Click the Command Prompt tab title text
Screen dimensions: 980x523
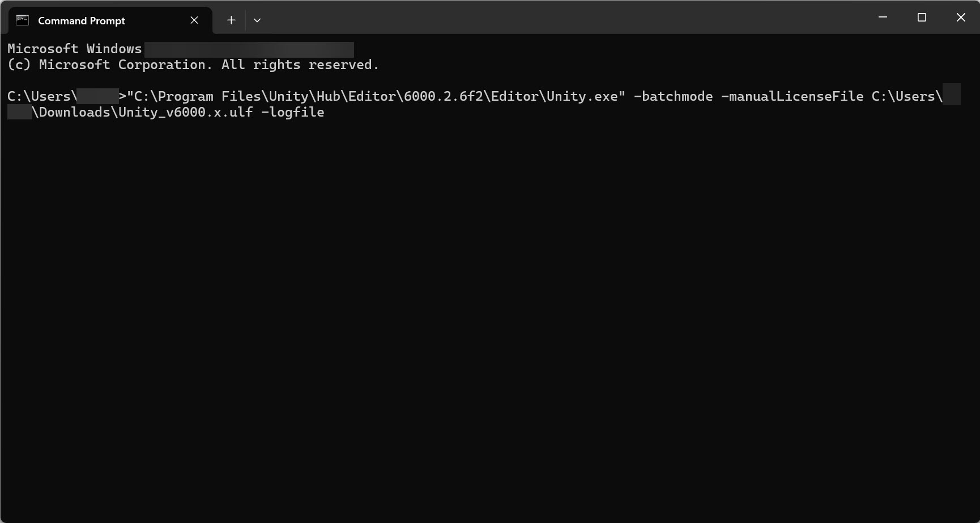[x=81, y=20]
